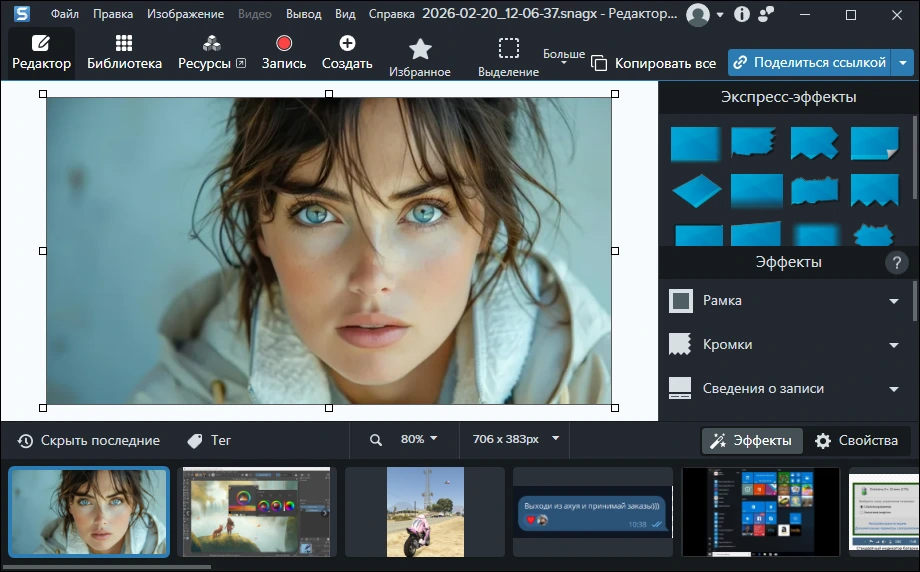Click the notifications icon beside info
The width and height of the screenshot is (920, 572).
[x=766, y=14]
